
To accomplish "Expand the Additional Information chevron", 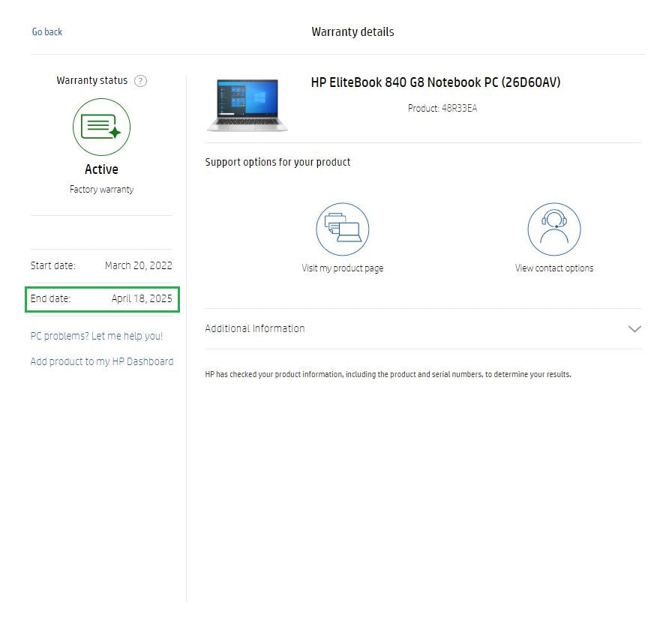I will [x=634, y=329].
